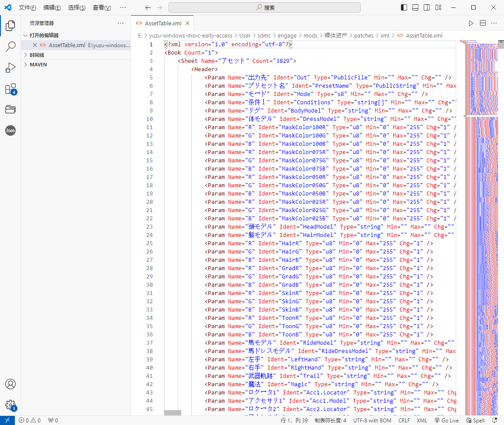Toggle primary side bar layout icon
The image size is (504, 425).
(x=404, y=7)
